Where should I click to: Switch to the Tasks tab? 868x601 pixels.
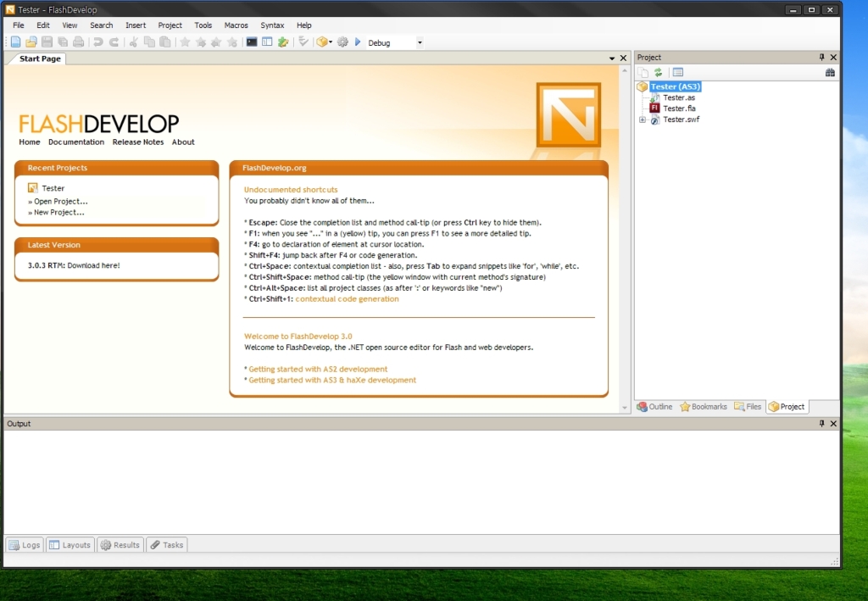(x=167, y=545)
